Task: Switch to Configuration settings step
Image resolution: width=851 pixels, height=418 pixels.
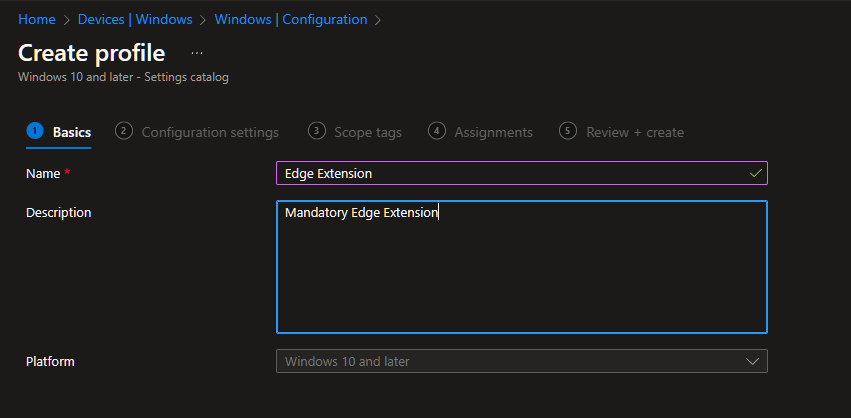Action: [210, 132]
